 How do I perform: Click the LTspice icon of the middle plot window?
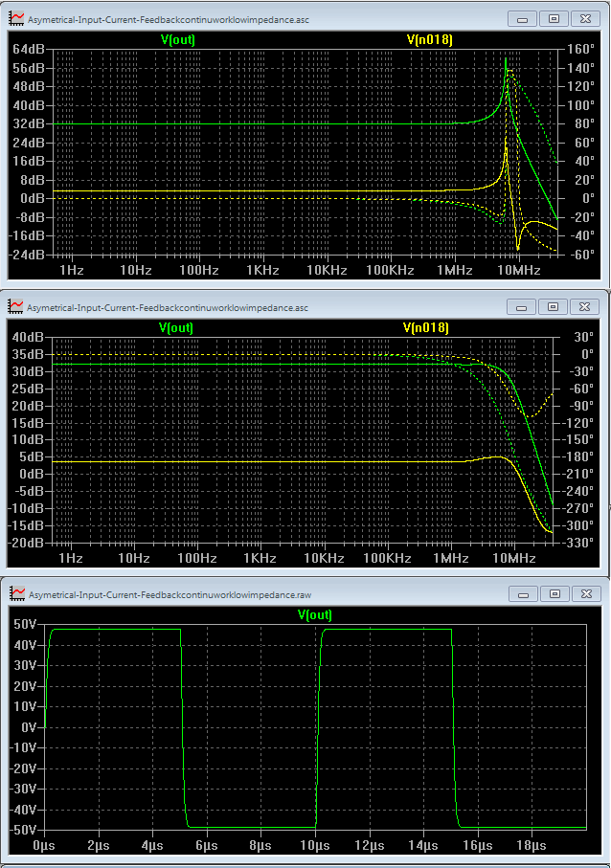click(15, 306)
